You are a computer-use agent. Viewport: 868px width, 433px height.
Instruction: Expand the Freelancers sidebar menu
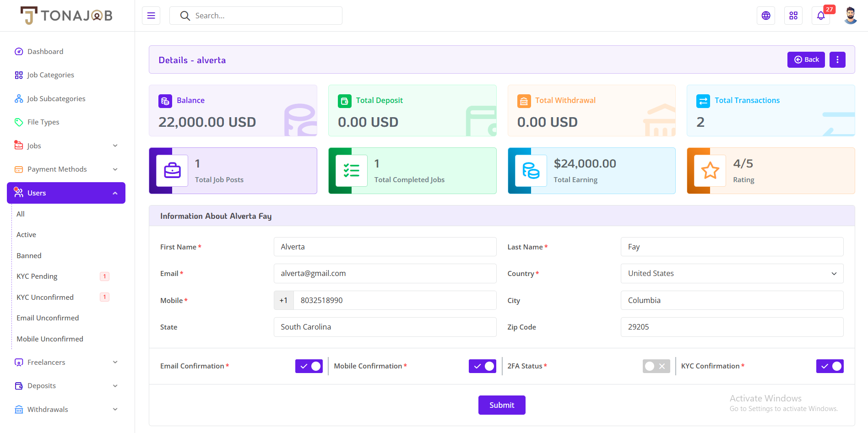pyautogui.click(x=66, y=362)
